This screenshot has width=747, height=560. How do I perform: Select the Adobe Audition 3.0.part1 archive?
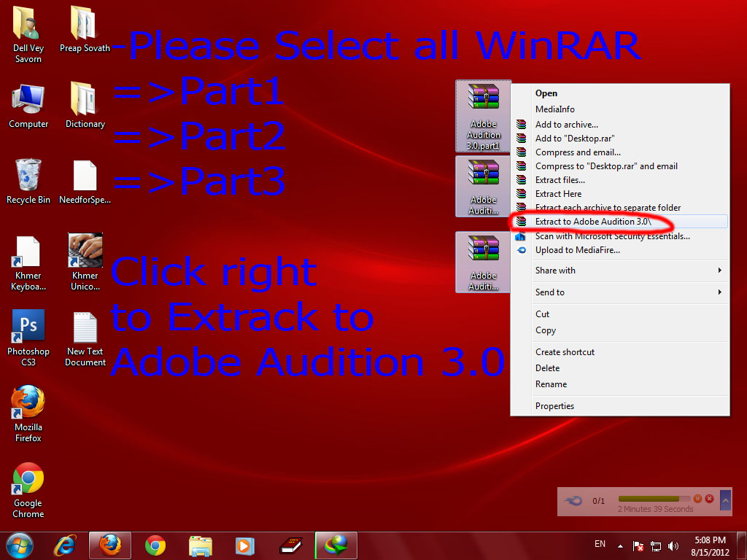coord(483,116)
